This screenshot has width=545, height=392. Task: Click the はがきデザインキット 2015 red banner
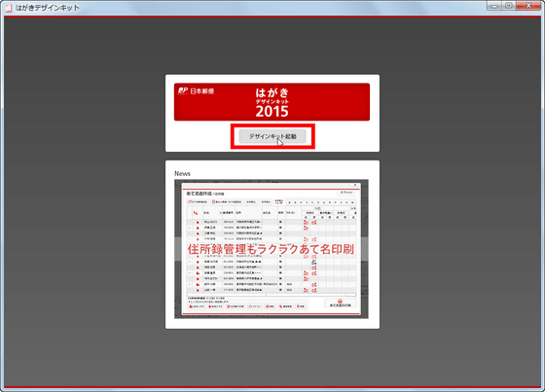coord(272,102)
